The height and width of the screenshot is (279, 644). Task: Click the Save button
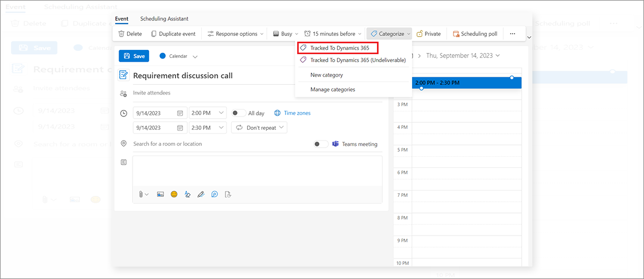click(x=134, y=56)
